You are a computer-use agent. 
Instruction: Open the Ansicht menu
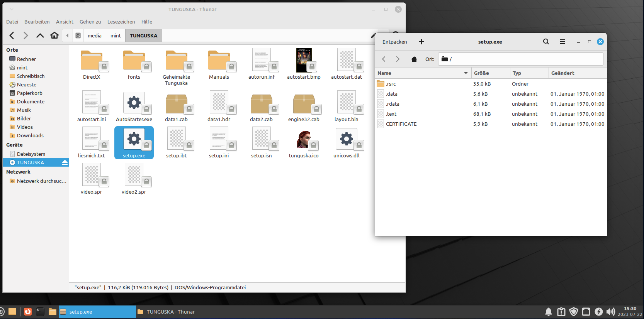(65, 22)
